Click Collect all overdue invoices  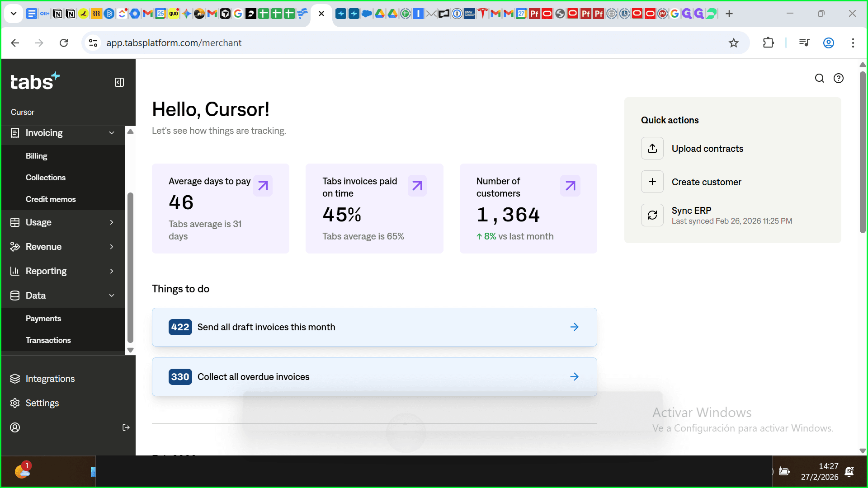point(374,377)
